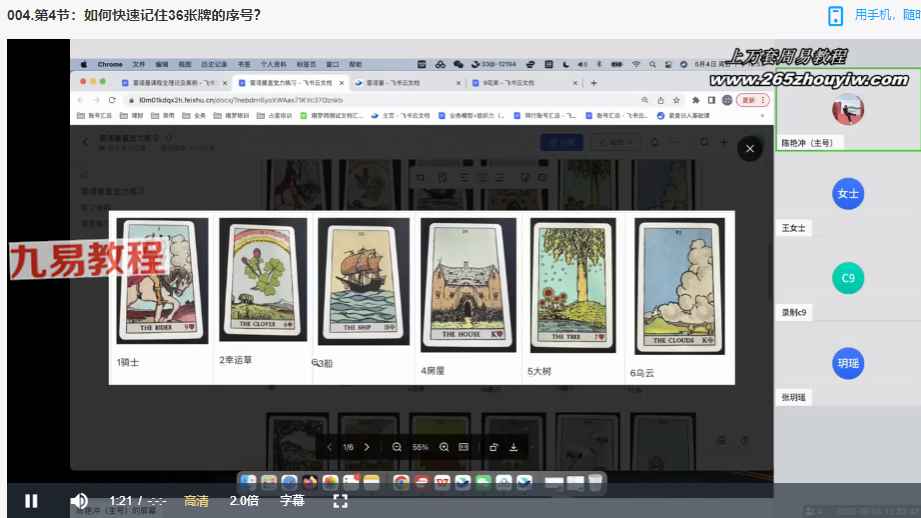Click The Rider card image
This screenshot has width=921, height=518.
click(162, 281)
